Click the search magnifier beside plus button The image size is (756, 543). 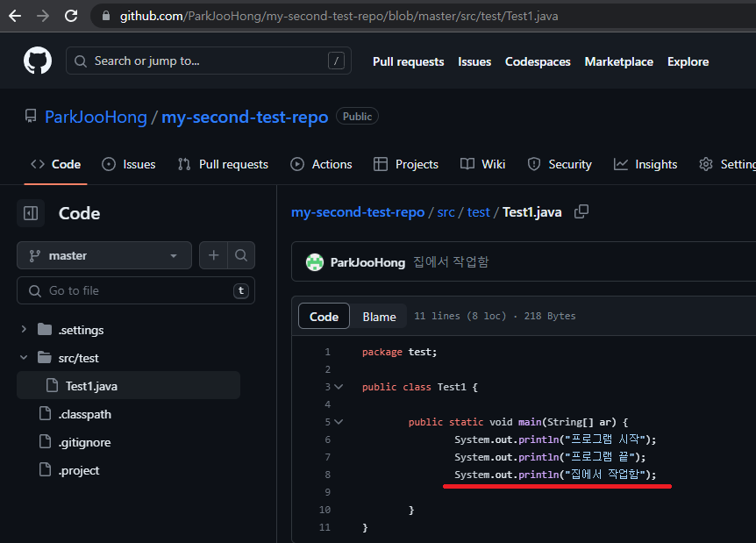pos(241,255)
